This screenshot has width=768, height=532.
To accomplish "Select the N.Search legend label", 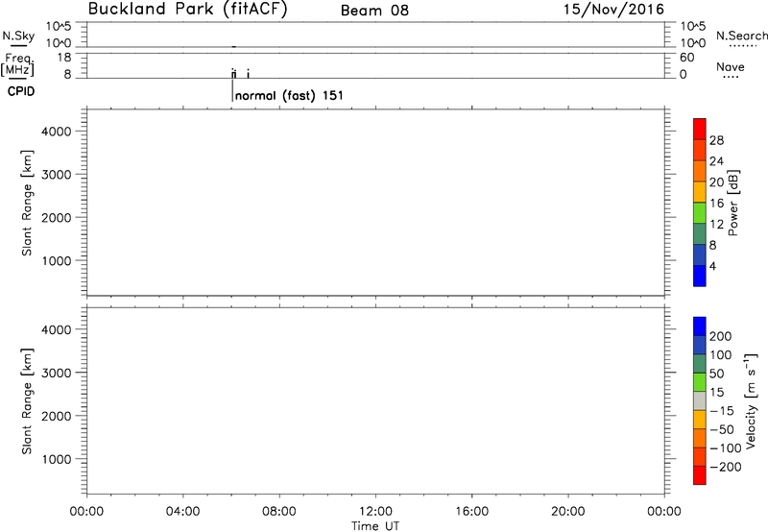I will pos(741,36).
